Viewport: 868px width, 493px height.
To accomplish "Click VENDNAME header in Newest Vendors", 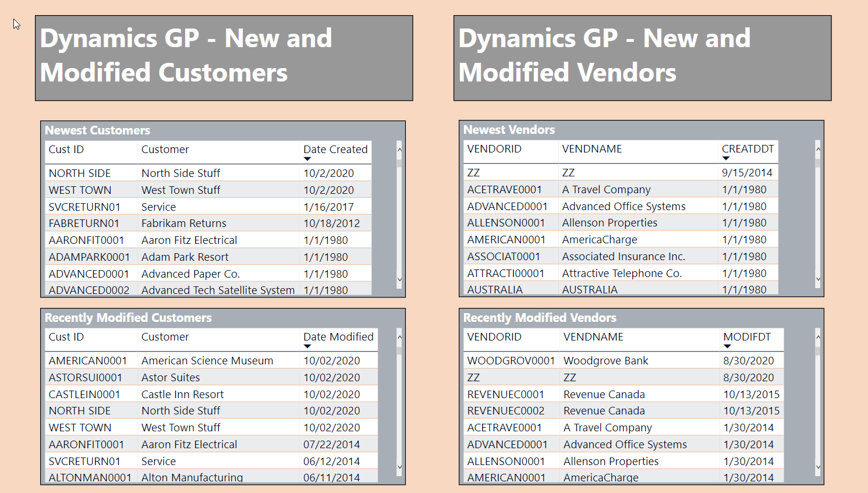I will [592, 149].
